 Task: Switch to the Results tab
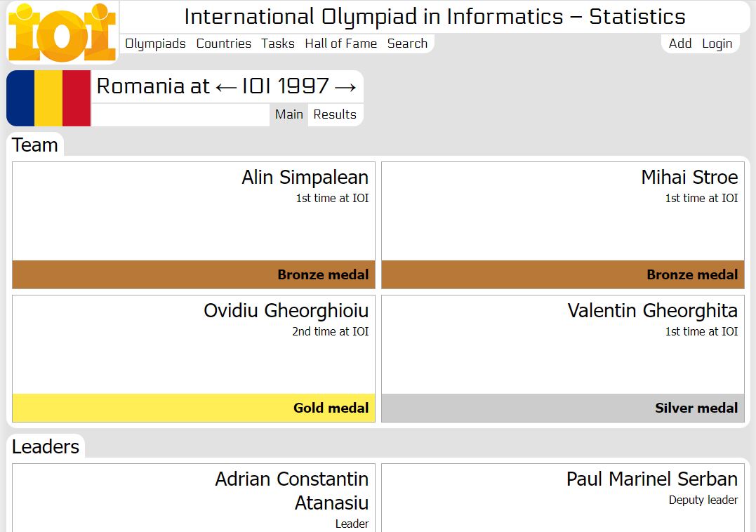(x=335, y=114)
